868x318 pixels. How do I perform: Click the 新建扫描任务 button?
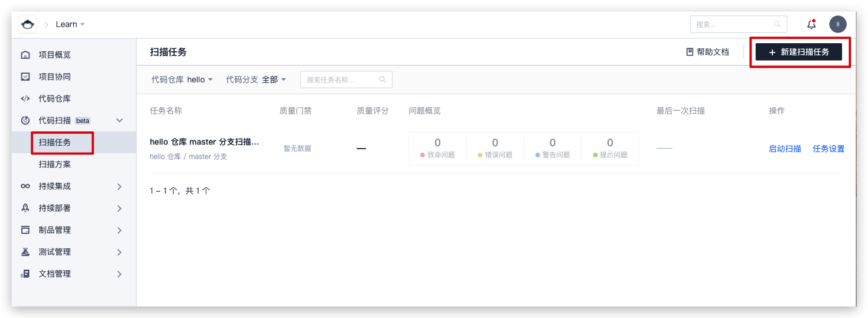pos(799,52)
